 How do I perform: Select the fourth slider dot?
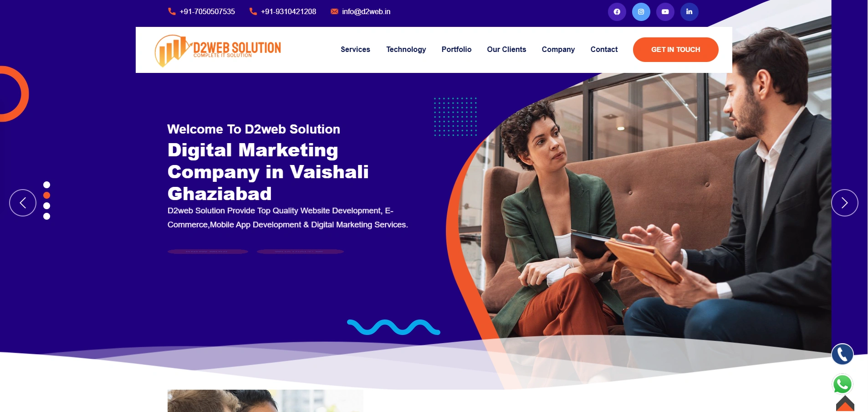46,216
